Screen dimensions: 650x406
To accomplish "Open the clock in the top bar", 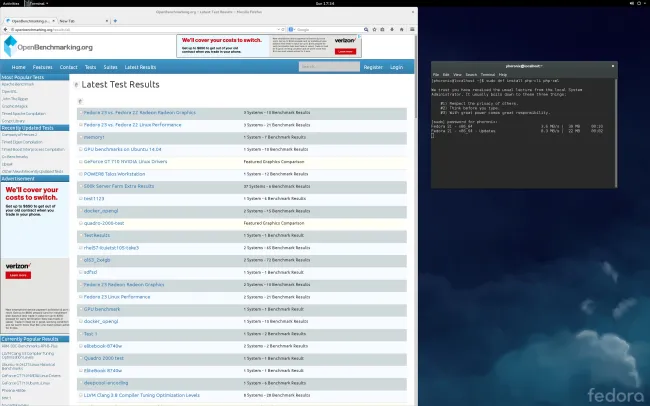I will click(x=325, y=3).
